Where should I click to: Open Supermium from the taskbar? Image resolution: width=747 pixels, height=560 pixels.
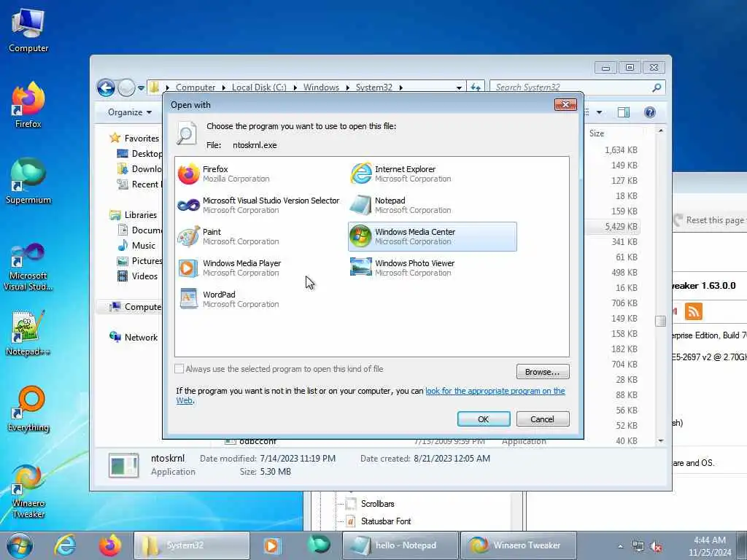tap(318, 544)
